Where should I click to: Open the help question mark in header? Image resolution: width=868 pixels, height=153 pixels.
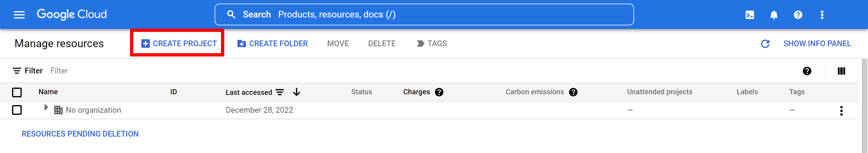tap(798, 15)
